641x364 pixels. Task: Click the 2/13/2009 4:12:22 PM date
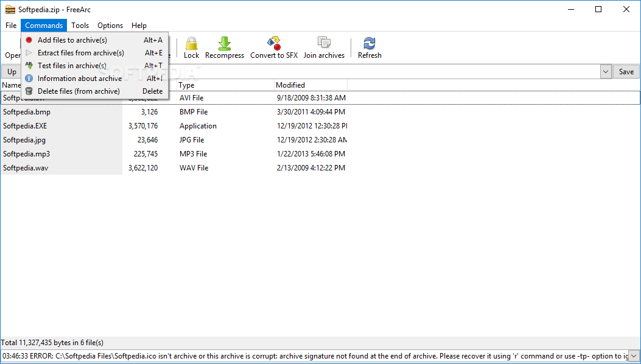[310, 167]
